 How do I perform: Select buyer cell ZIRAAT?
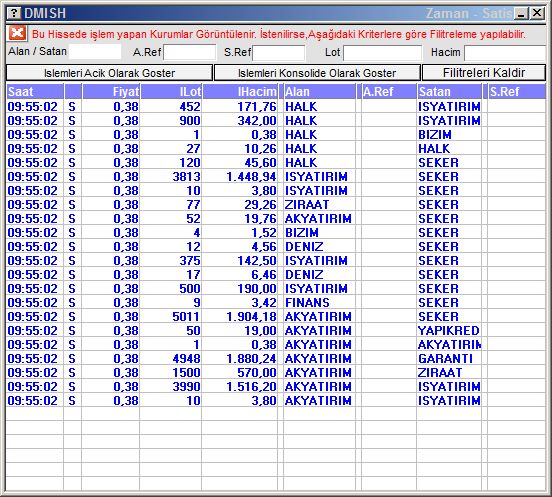click(307, 205)
